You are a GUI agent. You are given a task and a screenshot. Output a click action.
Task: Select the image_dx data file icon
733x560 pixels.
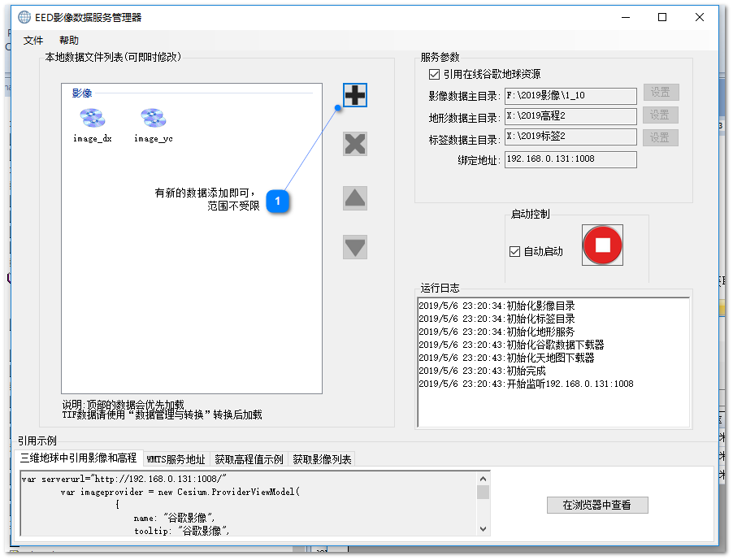(92, 119)
